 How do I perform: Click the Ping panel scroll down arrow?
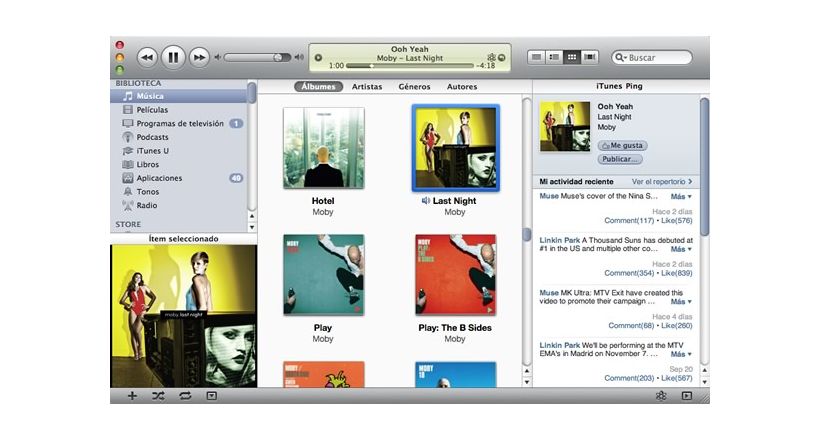coord(704,382)
